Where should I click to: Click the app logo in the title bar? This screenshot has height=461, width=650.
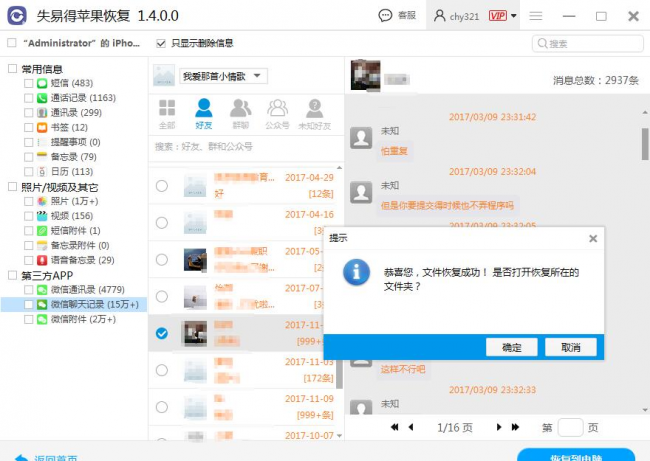pyautogui.click(x=17, y=16)
